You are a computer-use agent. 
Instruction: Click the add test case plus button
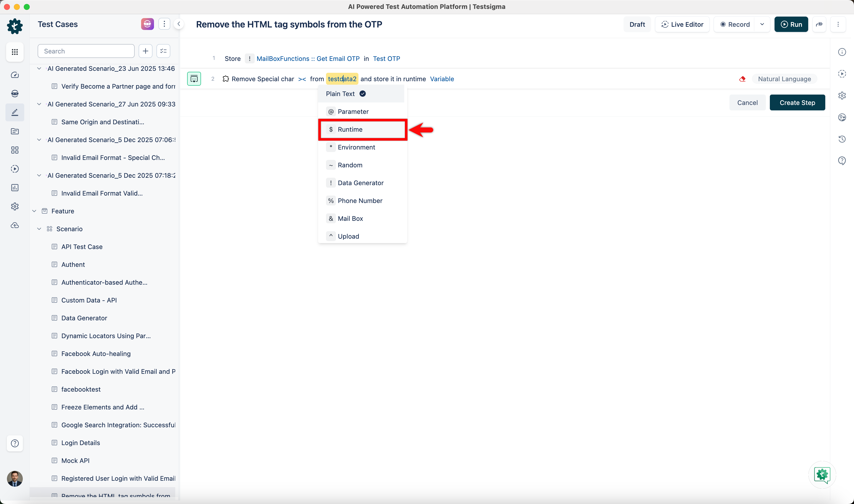145,51
